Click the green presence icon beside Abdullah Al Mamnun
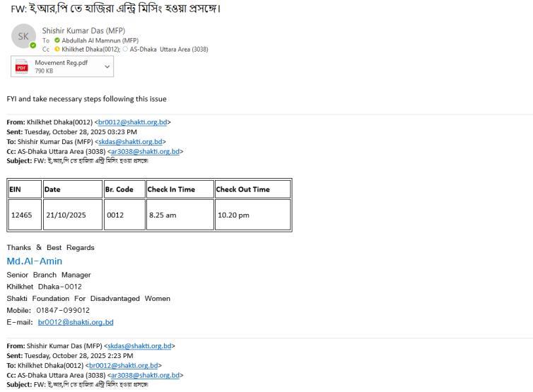This screenshot has height=392, width=533. point(57,41)
